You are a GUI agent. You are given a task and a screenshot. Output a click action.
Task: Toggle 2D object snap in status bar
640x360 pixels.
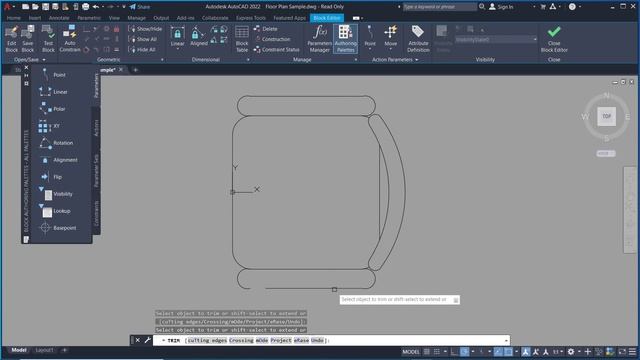[508, 351]
